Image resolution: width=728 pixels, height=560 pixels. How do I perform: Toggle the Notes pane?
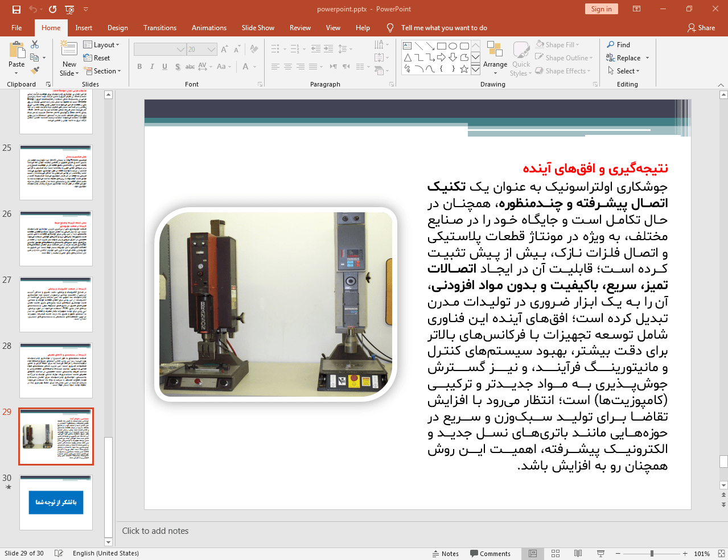(x=445, y=553)
